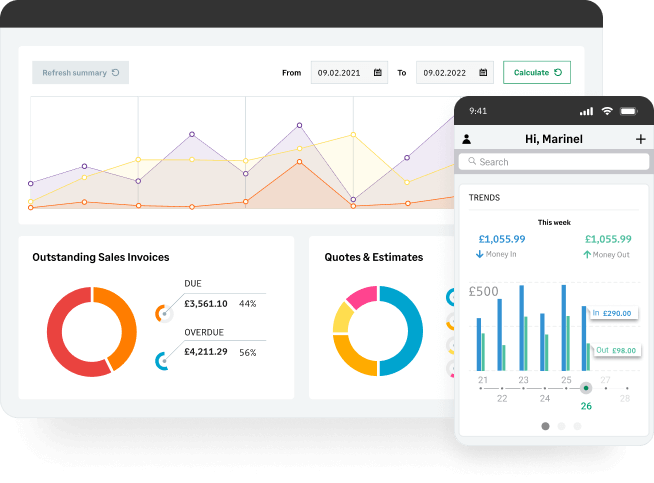
Task: Open the To date calendar icon
Action: (483, 73)
